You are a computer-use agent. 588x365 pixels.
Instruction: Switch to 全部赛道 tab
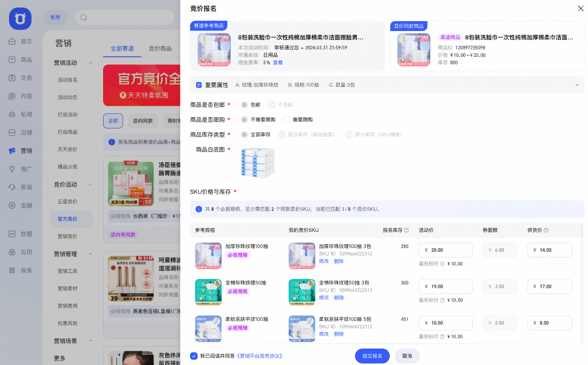(122, 48)
